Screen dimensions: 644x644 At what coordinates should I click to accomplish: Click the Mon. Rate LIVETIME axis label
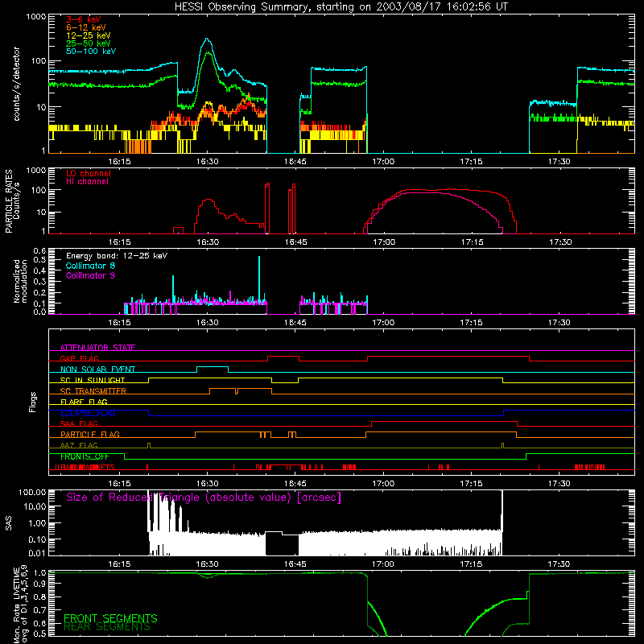coord(20,605)
